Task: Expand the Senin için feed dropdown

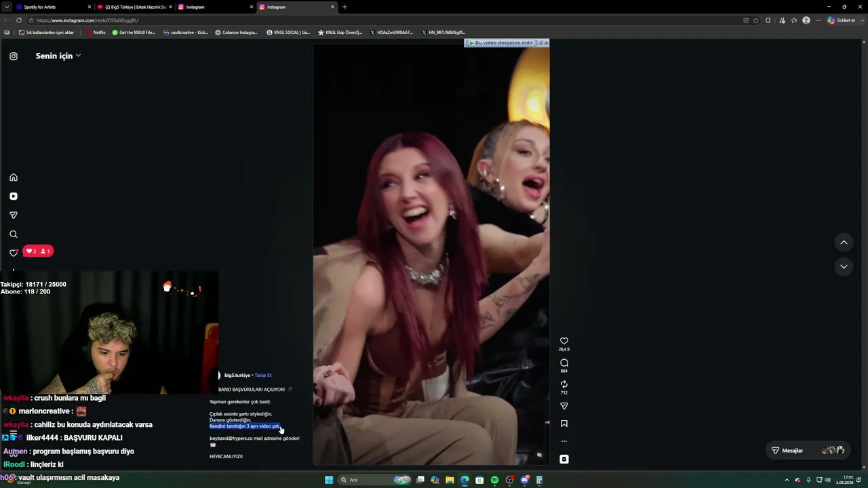Action: [58, 56]
